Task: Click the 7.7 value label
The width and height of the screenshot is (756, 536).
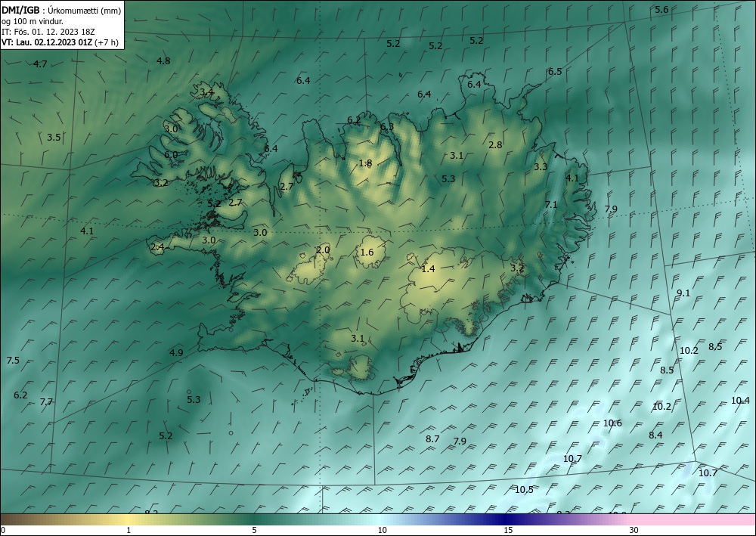Action: pos(46,401)
